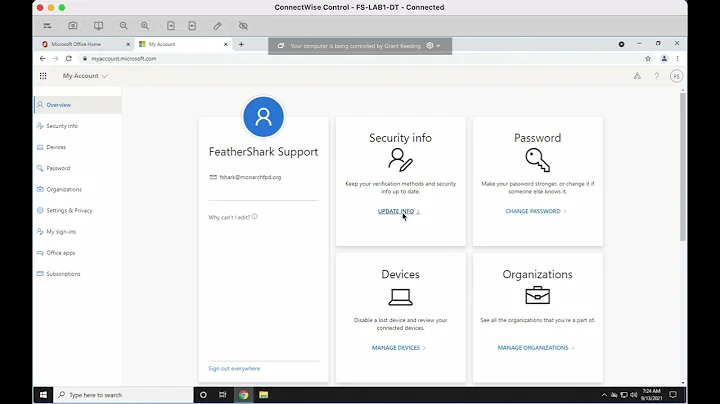Click the ConnectWise book-shaped toolbar icon

point(98,26)
